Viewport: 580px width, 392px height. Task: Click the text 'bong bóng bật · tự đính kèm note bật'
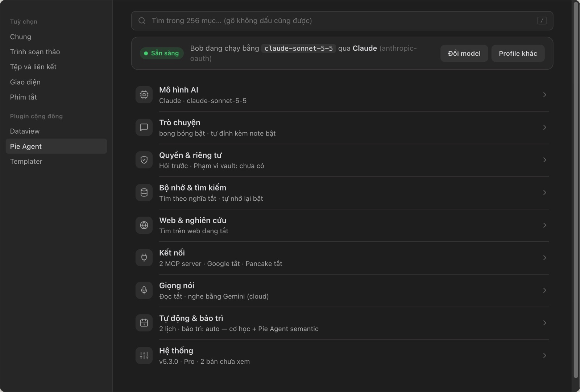tap(217, 133)
